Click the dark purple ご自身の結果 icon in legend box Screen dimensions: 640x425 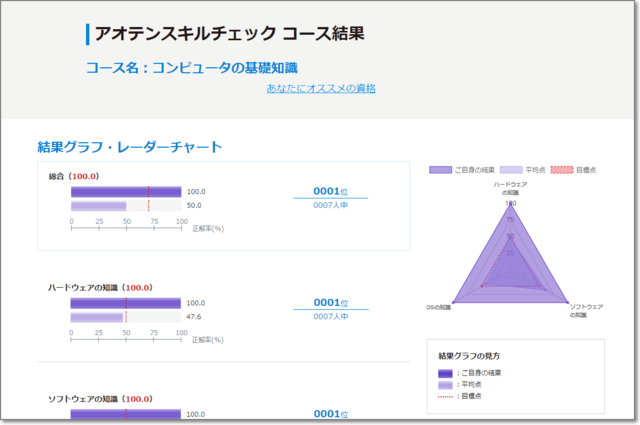(445, 373)
